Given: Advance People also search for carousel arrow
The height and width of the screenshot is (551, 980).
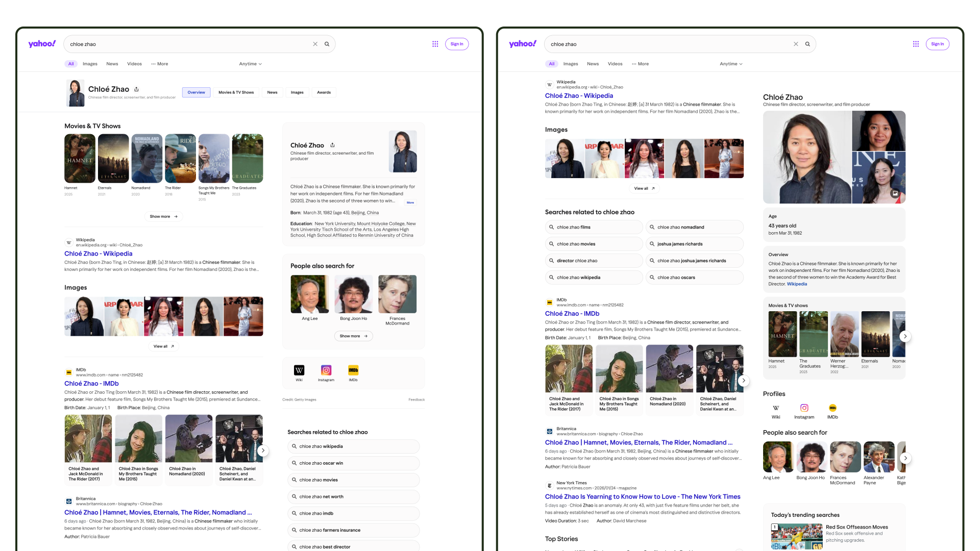Looking at the screenshot, I should (905, 458).
